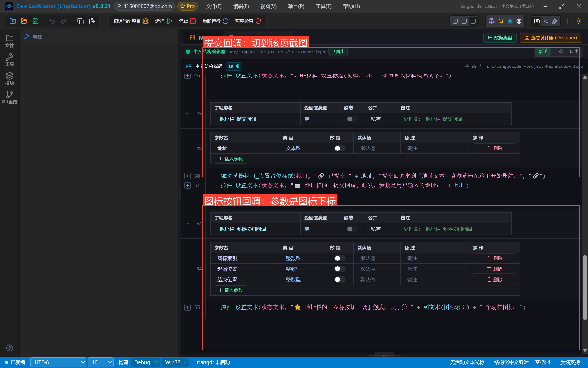
Task: Open settings via the gear icon
Action: coord(519,21)
